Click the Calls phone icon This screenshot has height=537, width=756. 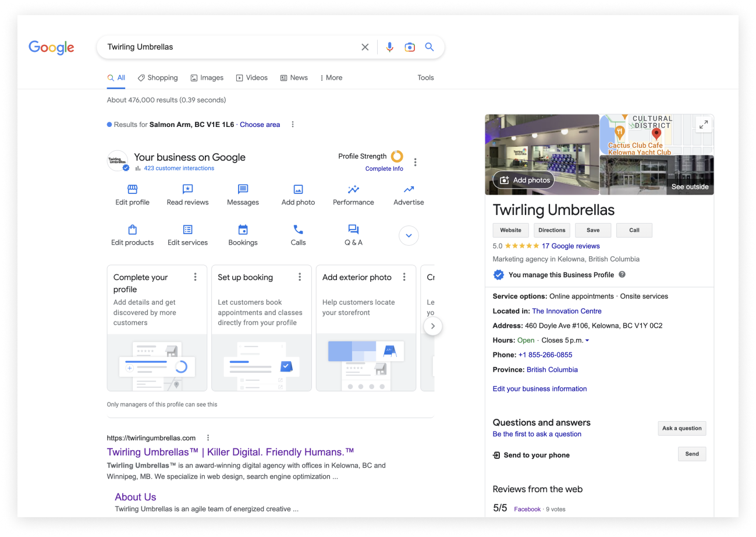tap(298, 229)
